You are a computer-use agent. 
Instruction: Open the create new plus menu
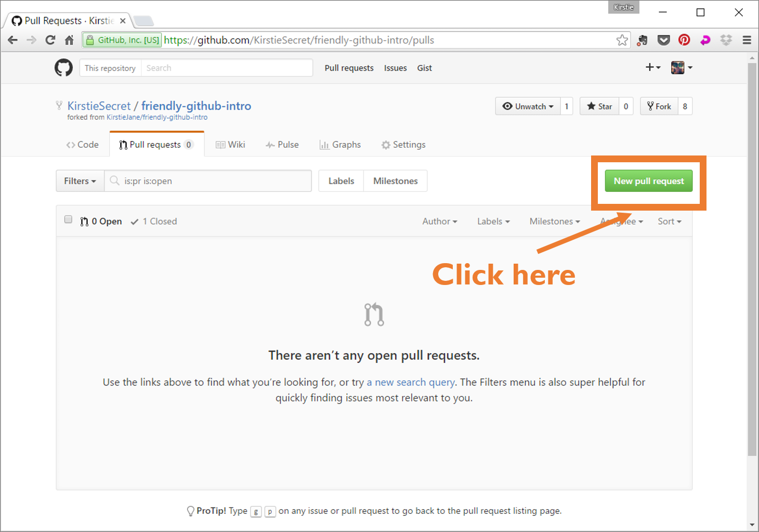click(653, 67)
